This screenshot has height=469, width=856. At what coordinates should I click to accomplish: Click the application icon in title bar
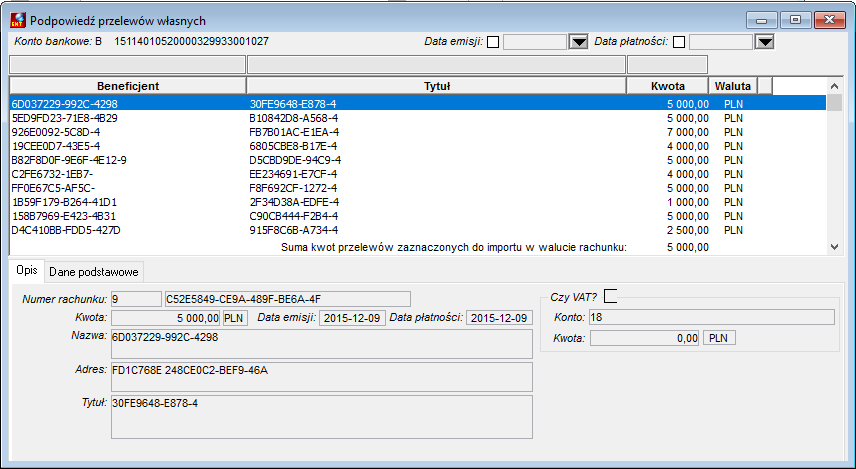18,21
